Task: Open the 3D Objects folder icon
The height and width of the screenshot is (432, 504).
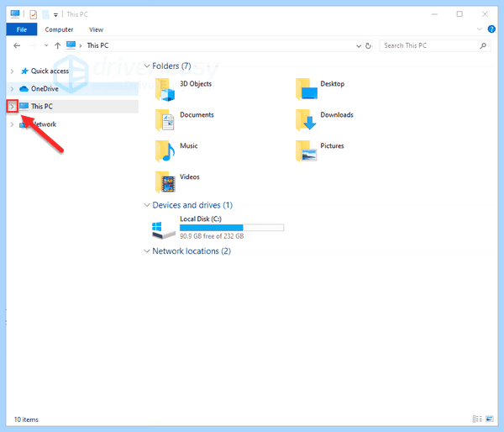Action: [x=165, y=90]
